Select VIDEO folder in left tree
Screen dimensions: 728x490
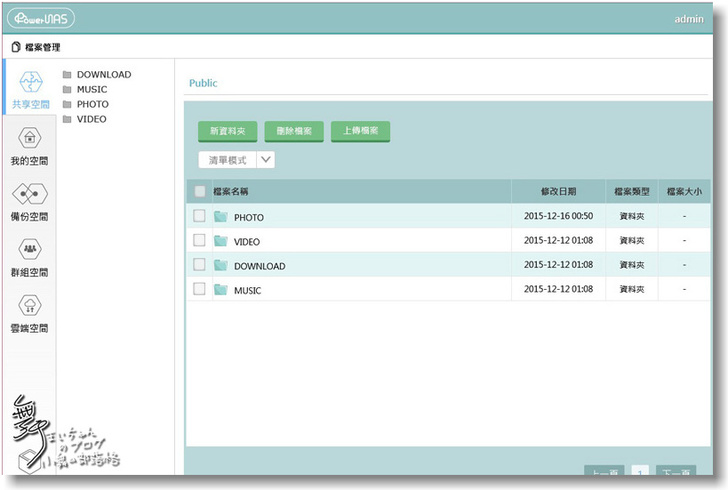click(x=91, y=119)
